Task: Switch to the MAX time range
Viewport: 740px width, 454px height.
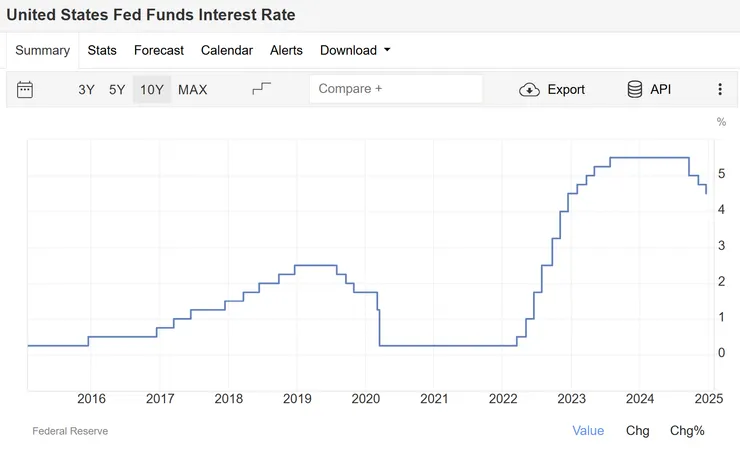Action: click(193, 90)
